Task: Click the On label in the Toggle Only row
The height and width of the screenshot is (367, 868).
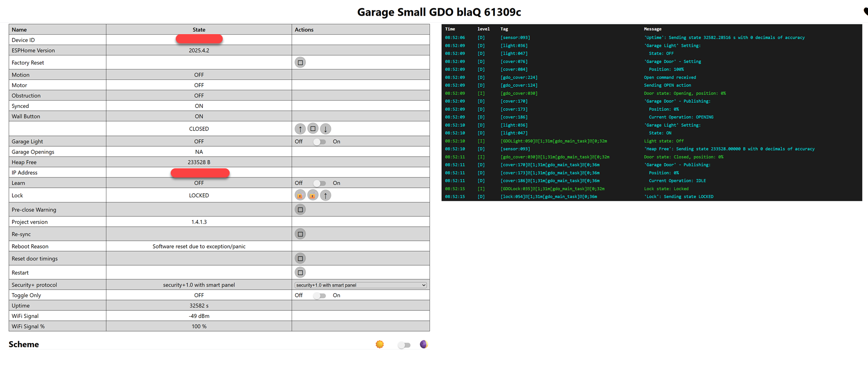Action: tap(337, 296)
